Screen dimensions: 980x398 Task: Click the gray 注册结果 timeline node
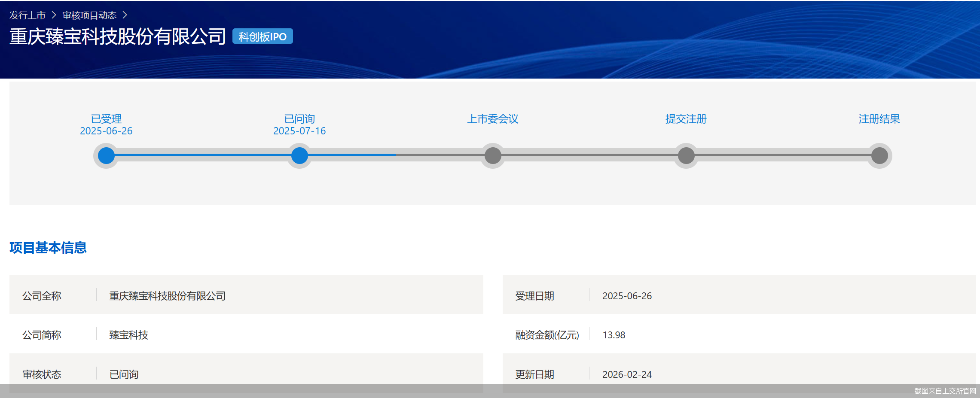(x=879, y=155)
